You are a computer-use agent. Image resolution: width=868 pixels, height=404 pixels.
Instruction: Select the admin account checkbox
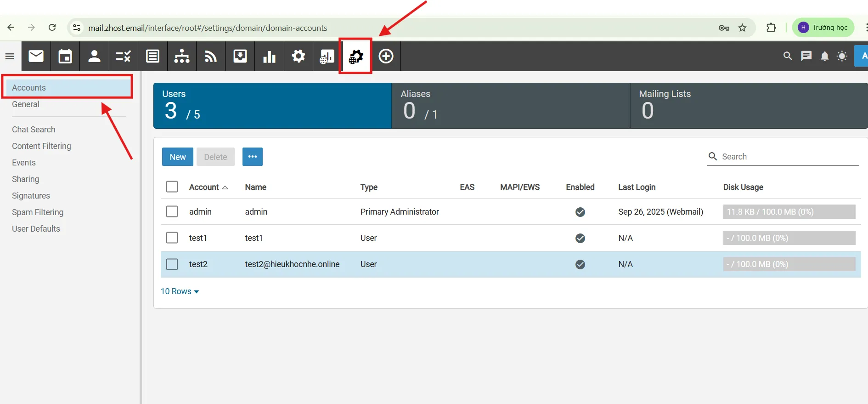(172, 211)
